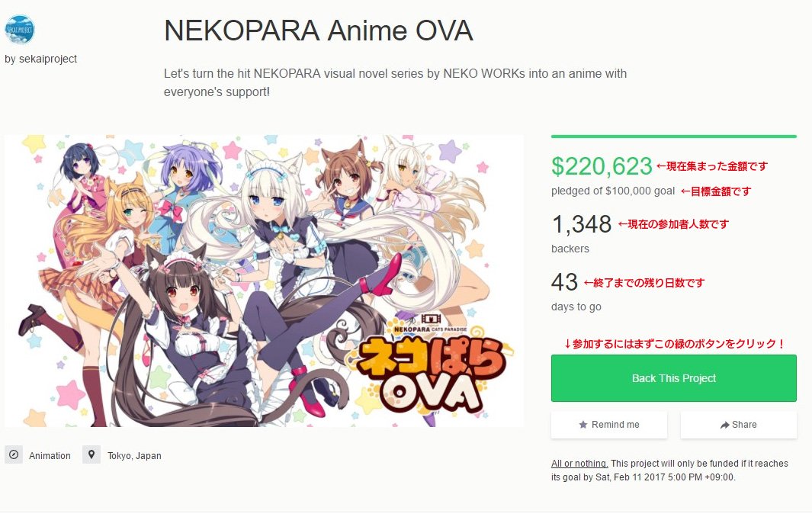
Task: Click the All or nothing link
Action: 579,464
